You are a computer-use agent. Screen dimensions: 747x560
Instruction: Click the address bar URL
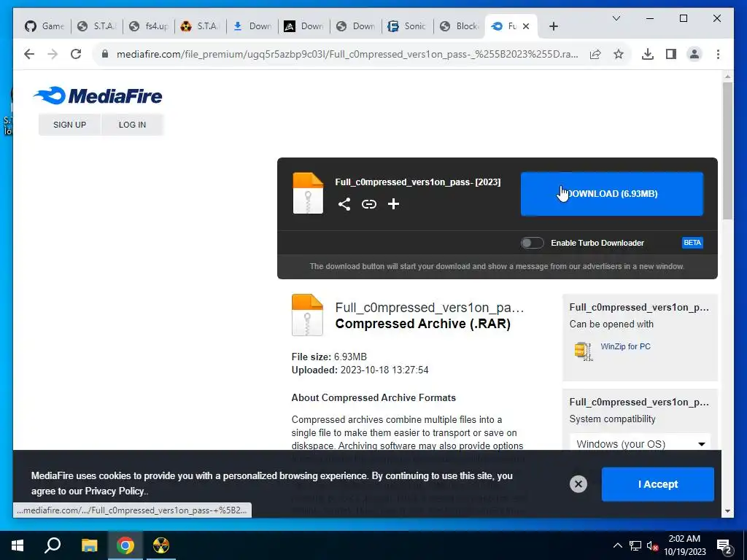(x=347, y=54)
